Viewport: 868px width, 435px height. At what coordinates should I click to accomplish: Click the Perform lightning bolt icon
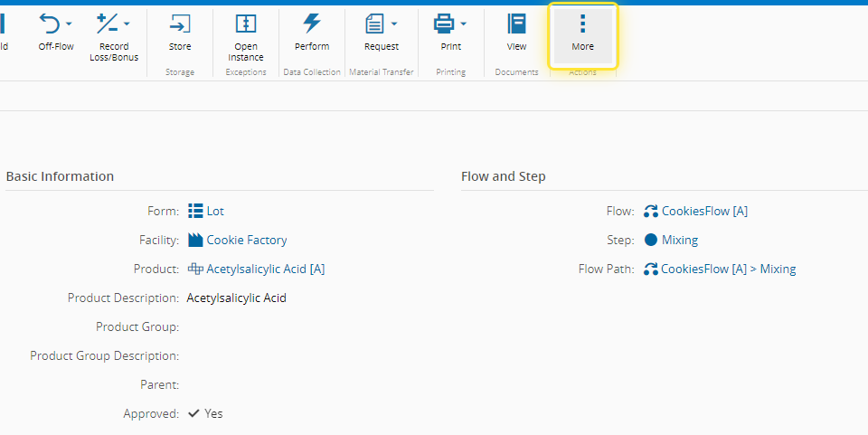(312, 24)
